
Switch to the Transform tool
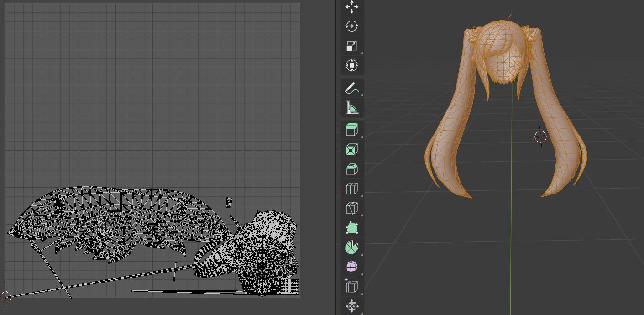point(351,65)
